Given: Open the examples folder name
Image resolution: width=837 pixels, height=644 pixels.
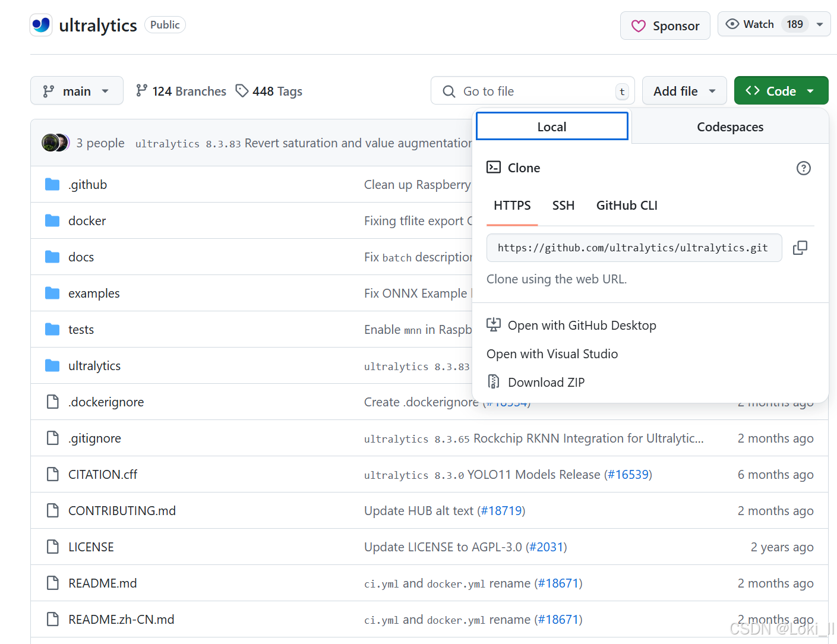Looking at the screenshot, I should coord(94,293).
